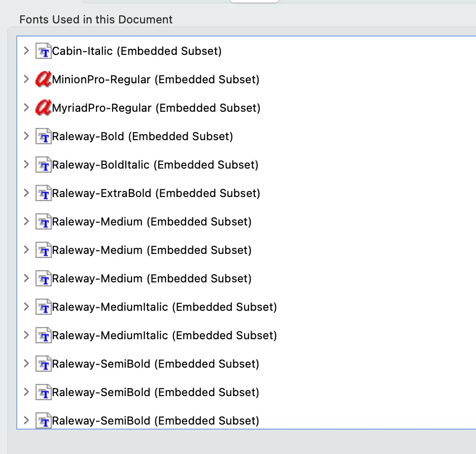Screen dimensions: 476x454
Task: Expand MinionPro-Regular font details
Action: coord(26,79)
